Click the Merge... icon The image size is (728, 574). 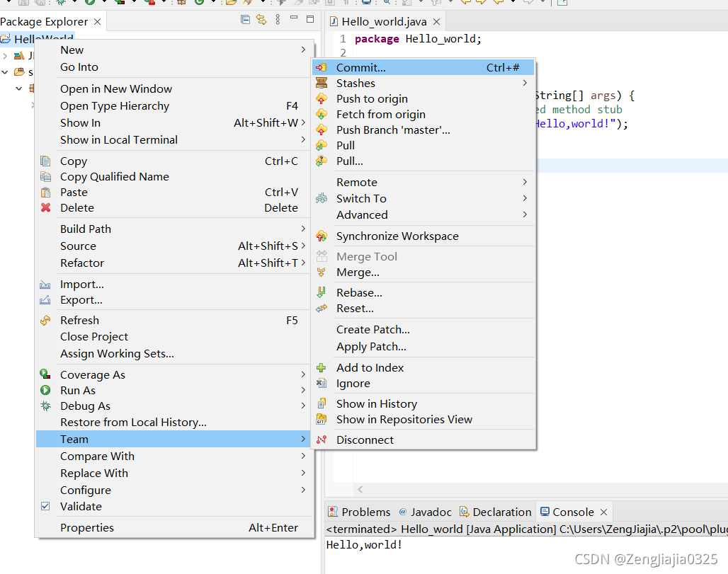[322, 272]
